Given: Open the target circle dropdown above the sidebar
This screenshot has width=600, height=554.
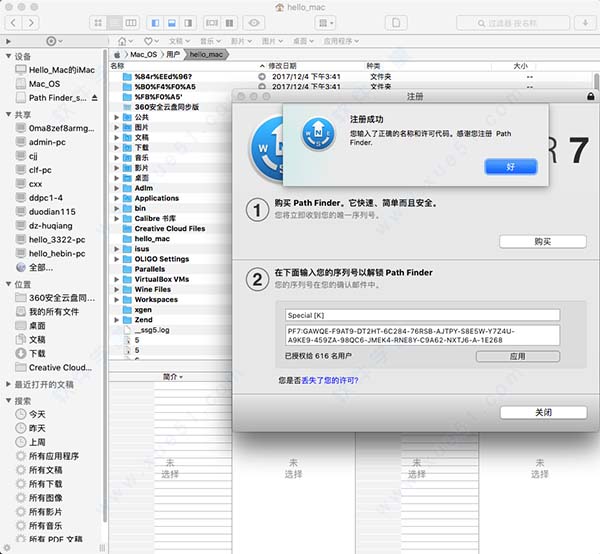Looking at the screenshot, I should (x=54, y=41).
